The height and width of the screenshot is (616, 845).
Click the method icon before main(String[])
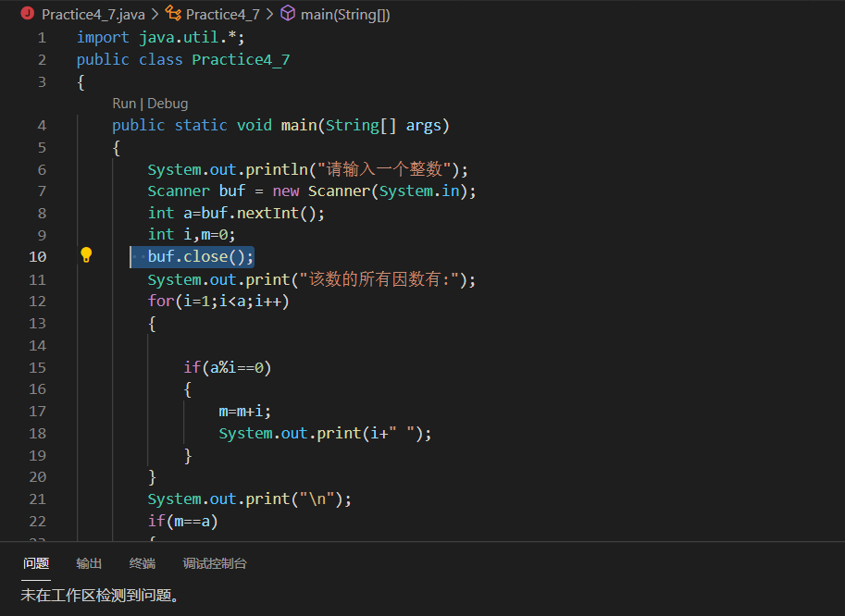point(288,14)
